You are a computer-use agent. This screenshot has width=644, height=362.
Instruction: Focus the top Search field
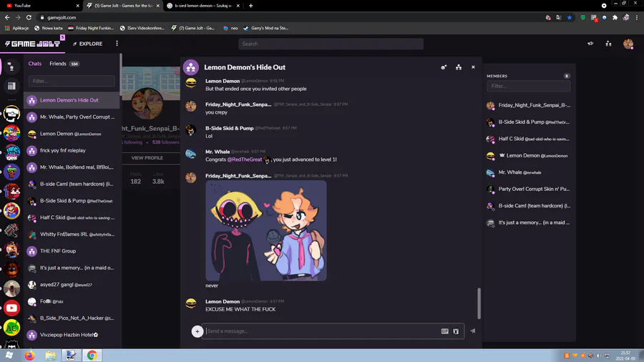click(331, 44)
